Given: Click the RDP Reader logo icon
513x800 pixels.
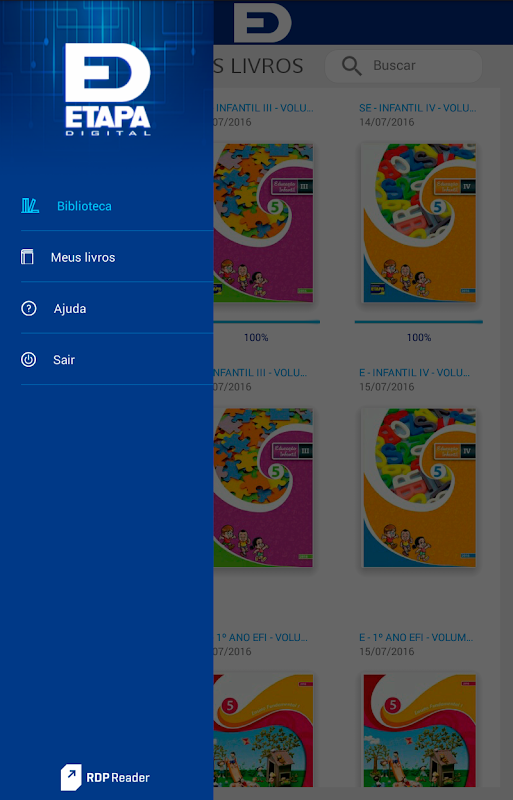Looking at the screenshot, I should click(71, 777).
